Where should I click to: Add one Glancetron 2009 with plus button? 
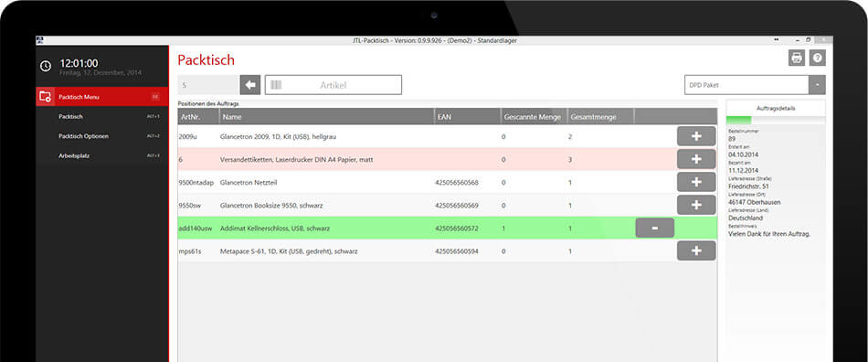pyautogui.click(x=696, y=136)
